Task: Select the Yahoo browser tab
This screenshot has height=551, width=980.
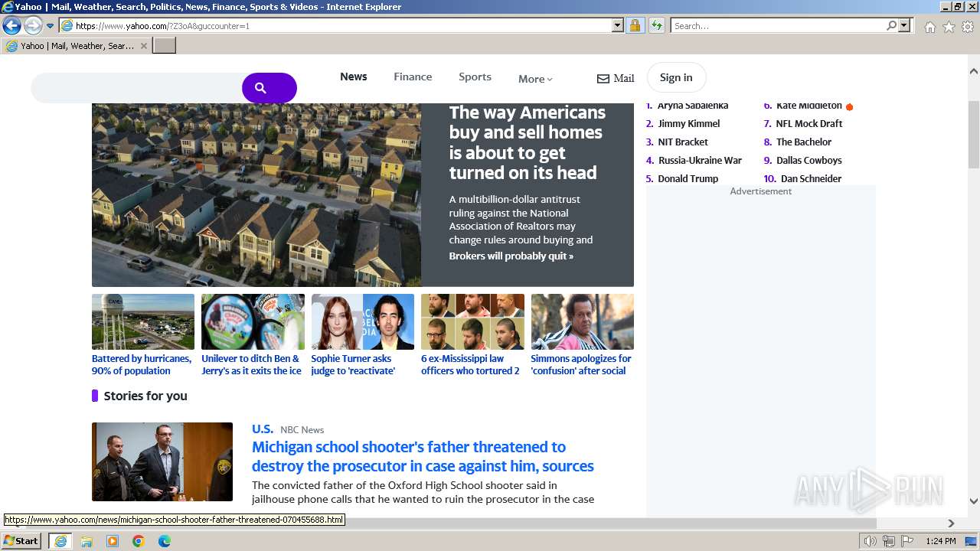Action: tap(77, 46)
